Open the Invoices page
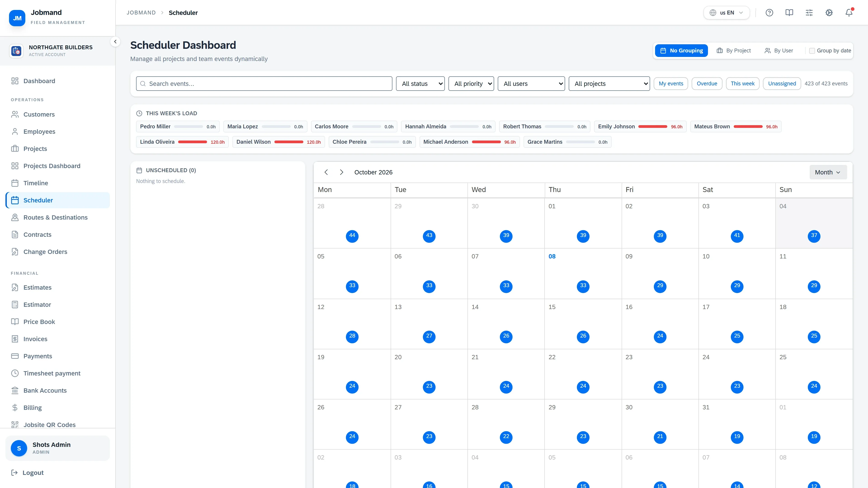Viewport: 868px width, 488px height. (x=58, y=339)
